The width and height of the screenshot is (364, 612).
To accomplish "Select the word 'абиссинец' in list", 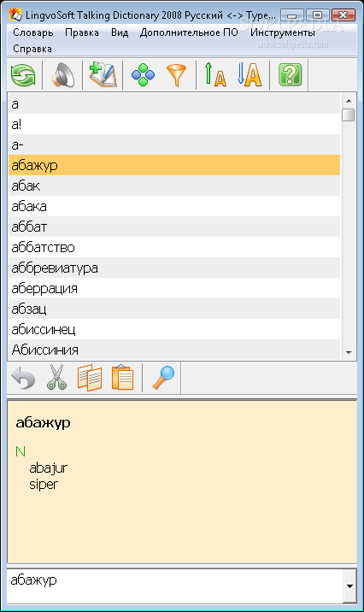I will [174, 329].
